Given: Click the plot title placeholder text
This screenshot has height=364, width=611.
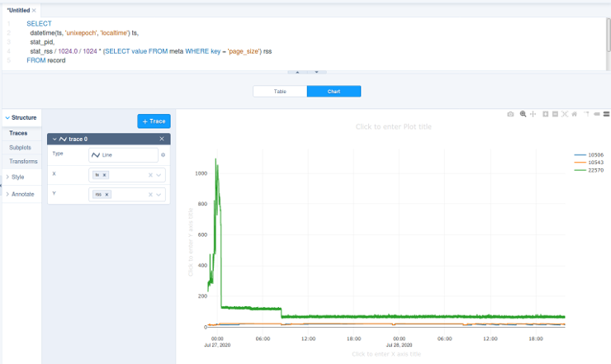Looking at the screenshot, I should (393, 126).
